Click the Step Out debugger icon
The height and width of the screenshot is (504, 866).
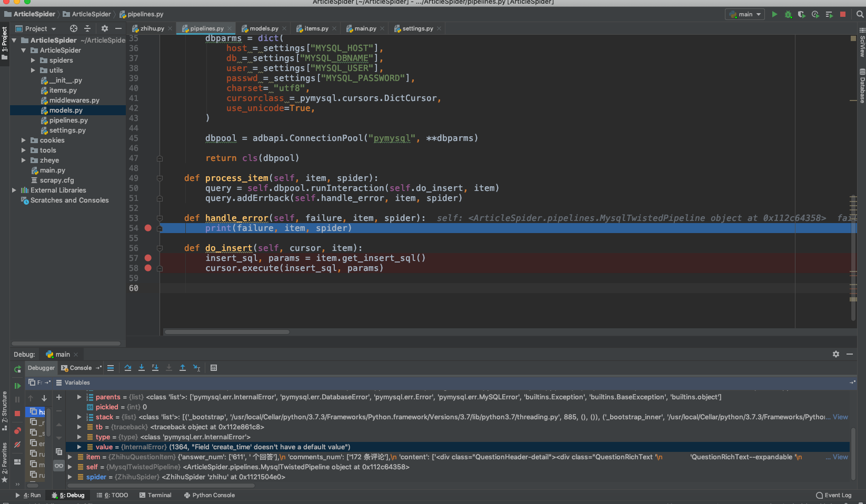tap(183, 368)
